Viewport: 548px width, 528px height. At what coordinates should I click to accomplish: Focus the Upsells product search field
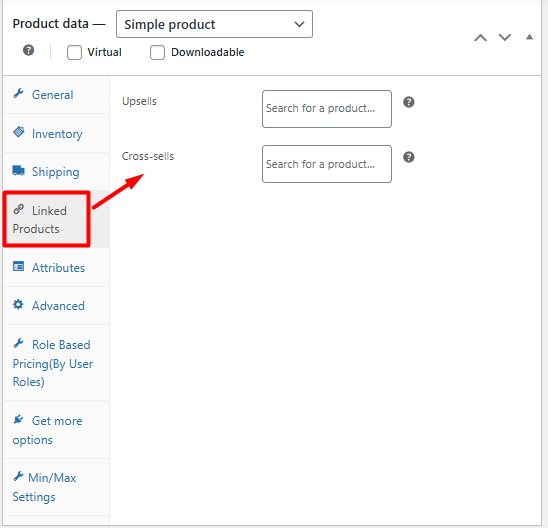coord(327,109)
